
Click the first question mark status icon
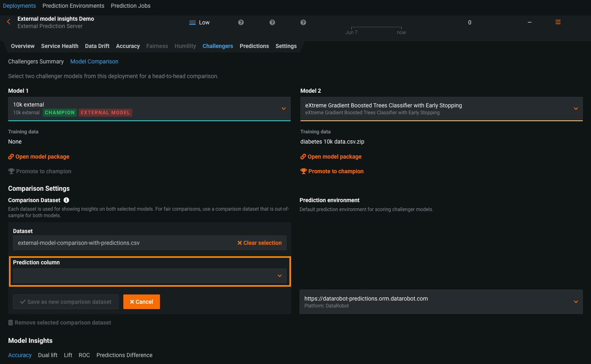click(x=241, y=22)
